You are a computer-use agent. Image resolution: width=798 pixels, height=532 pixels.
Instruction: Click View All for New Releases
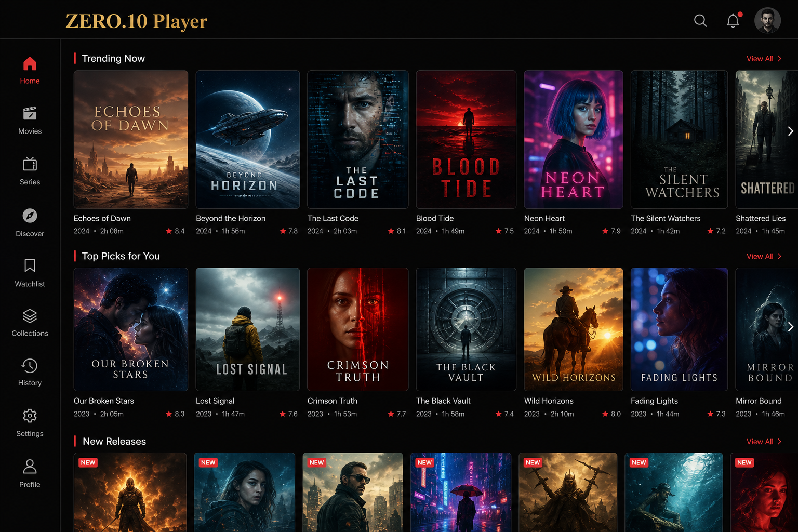pos(764,442)
